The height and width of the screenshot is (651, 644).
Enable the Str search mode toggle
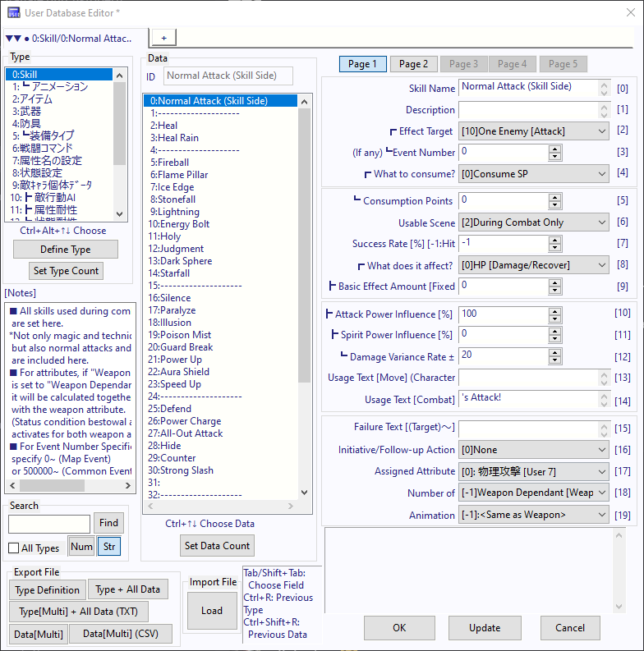click(x=109, y=547)
